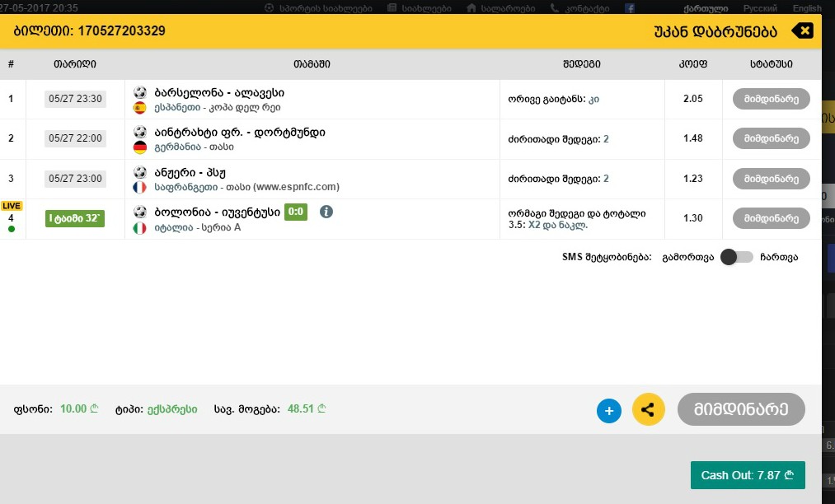Click the coefficient 1.30
The image size is (835, 504).
click(693, 218)
